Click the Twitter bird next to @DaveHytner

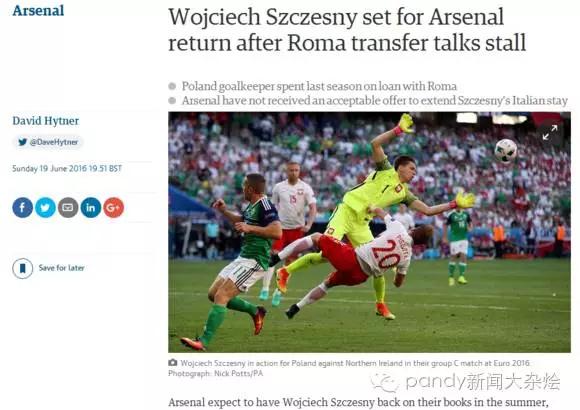point(23,142)
